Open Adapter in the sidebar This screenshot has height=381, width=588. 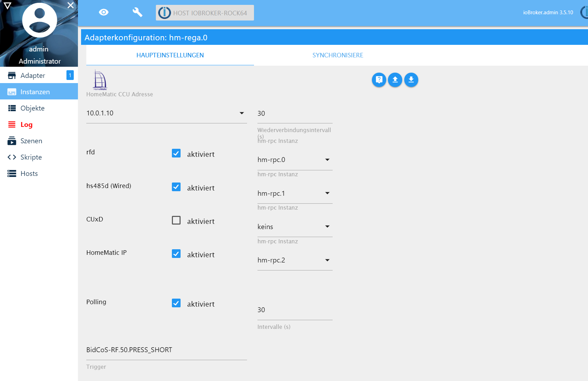pyautogui.click(x=39, y=75)
